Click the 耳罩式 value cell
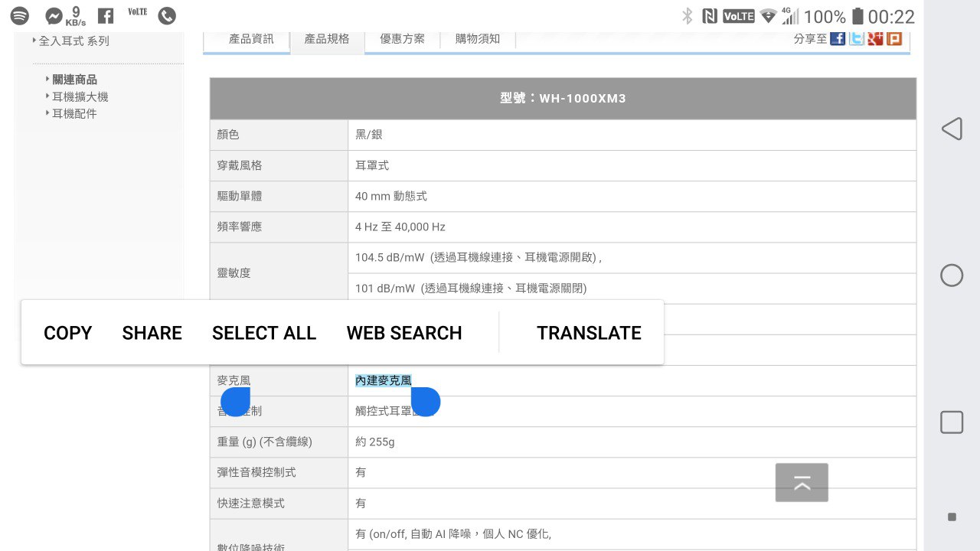 [x=372, y=165]
